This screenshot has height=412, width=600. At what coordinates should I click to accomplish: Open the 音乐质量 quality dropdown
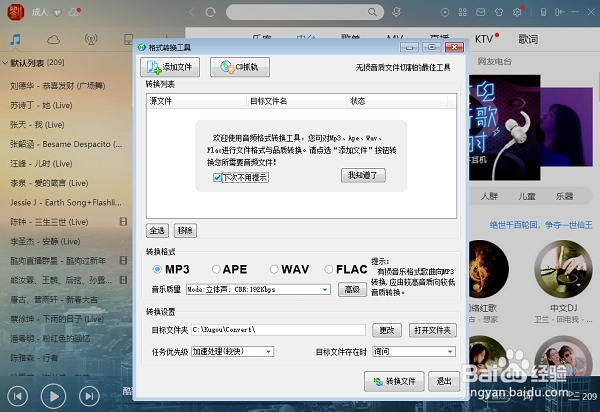[258, 289]
